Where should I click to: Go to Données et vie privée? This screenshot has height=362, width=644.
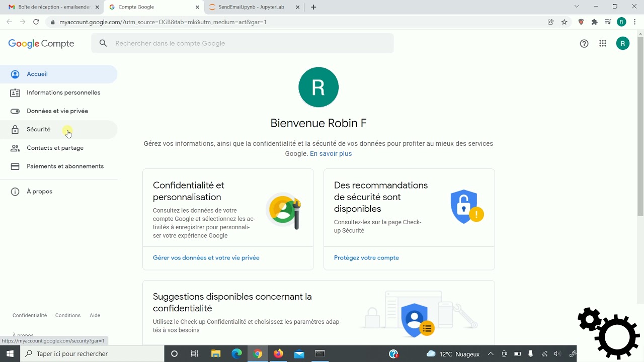coord(58,111)
